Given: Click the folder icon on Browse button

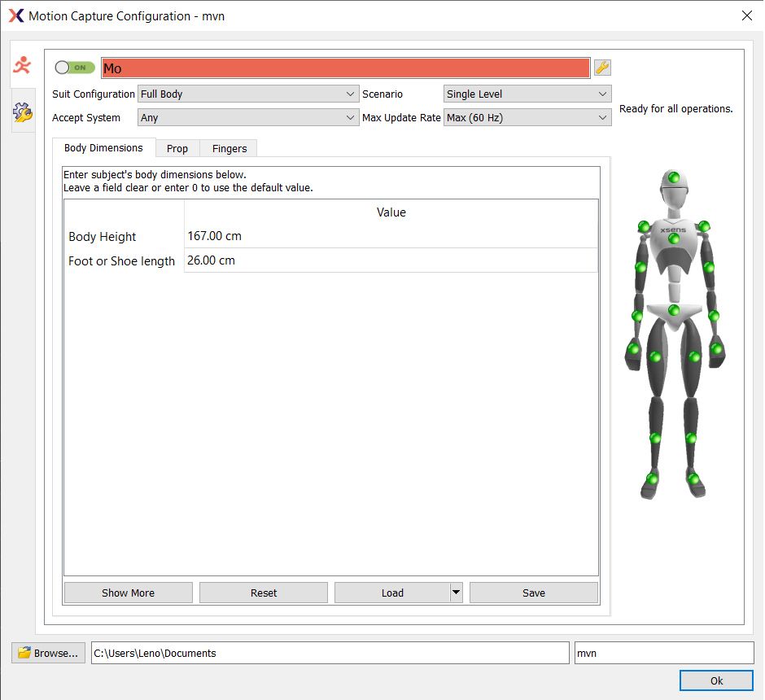Looking at the screenshot, I should tap(24, 653).
